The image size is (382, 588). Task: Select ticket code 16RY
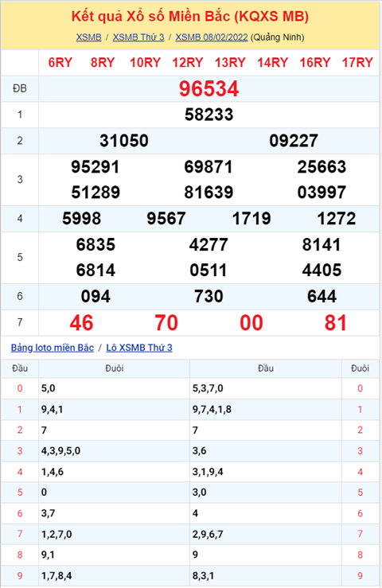pos(315,63)
